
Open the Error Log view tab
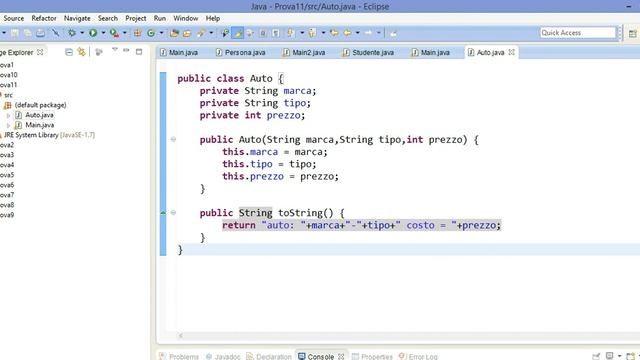[418, 357]
